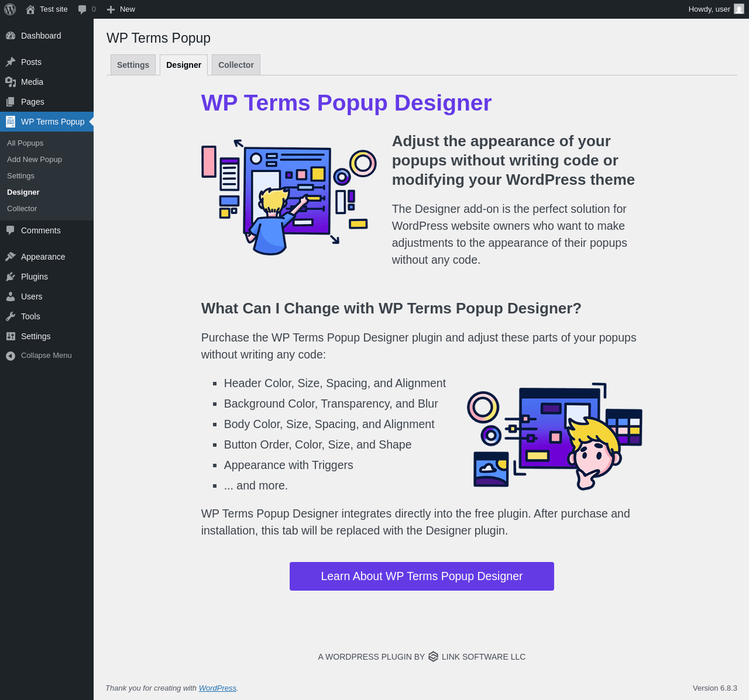
Task: Click the Media icon in sidebar
Action: [x=11, y=82]
